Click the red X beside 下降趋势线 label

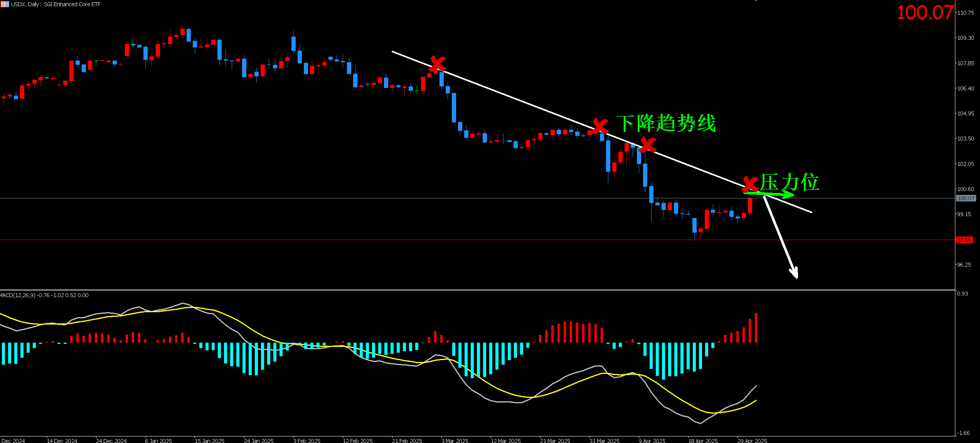coord(600,126)
